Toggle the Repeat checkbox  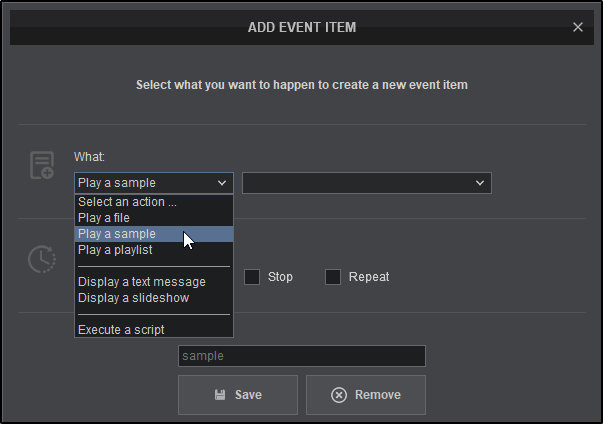(x=333, y=277)
